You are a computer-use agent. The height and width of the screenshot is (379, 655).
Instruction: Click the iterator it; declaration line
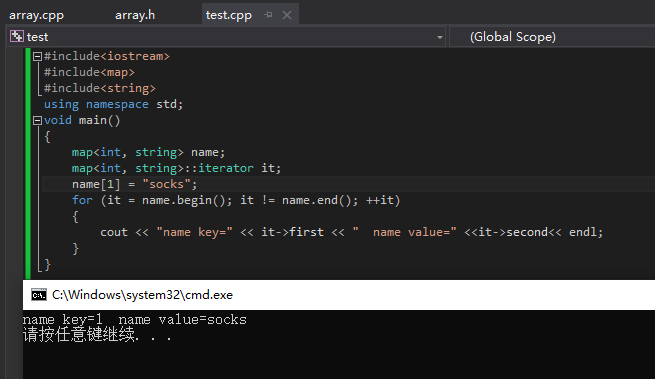176,168
